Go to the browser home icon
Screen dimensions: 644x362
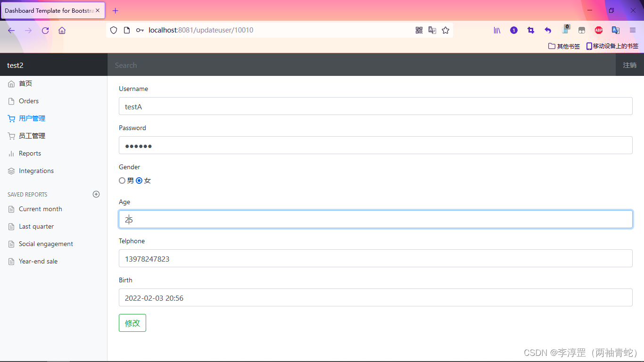(62, 30)
